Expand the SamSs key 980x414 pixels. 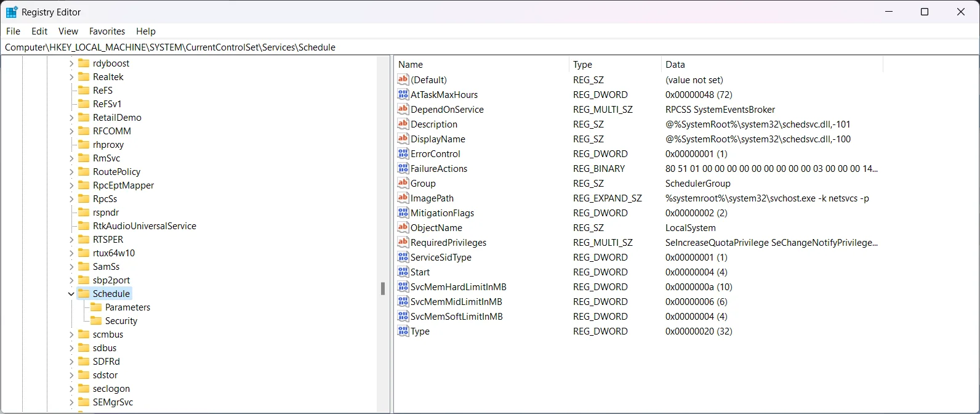[x=71, y=267]
